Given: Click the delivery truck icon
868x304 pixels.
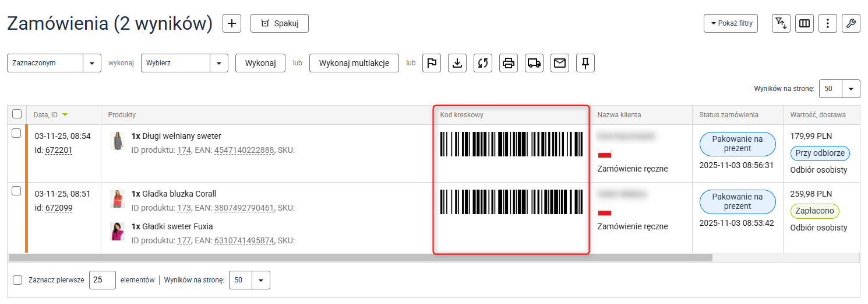Looking at the screenshot, I should pyautogui.click(x=534, y=63).
